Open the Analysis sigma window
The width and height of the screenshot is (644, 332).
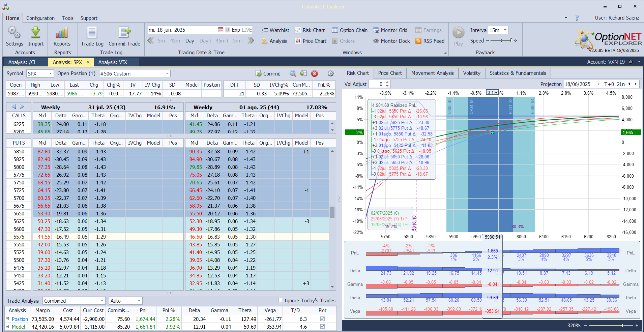[x=274, y=41]
